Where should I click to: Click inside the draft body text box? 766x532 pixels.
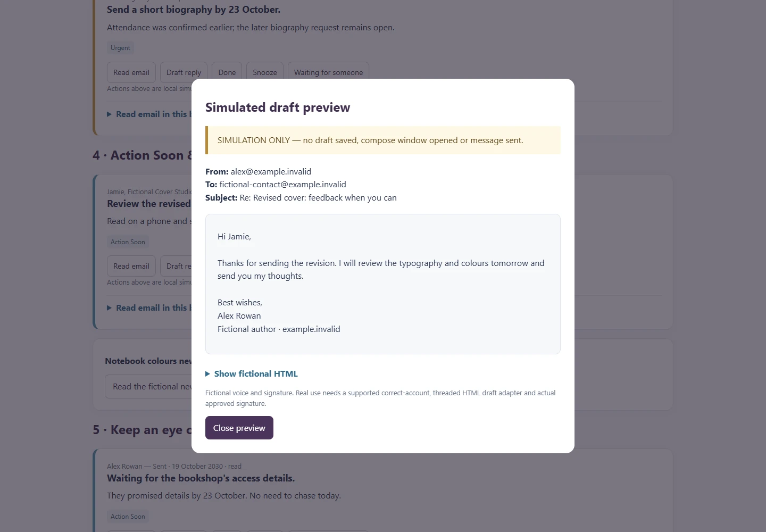coord(383,284)
